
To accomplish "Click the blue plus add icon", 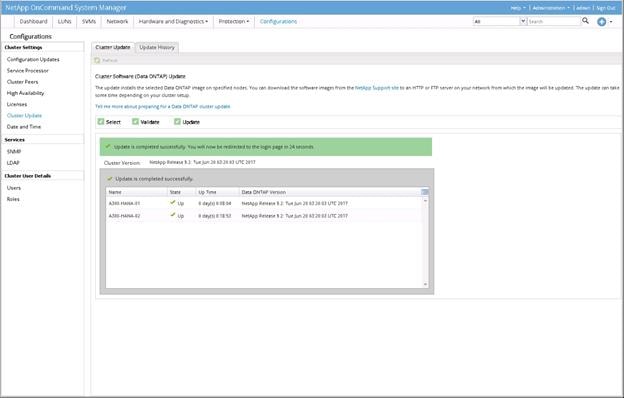I will (x=601, y=22).
